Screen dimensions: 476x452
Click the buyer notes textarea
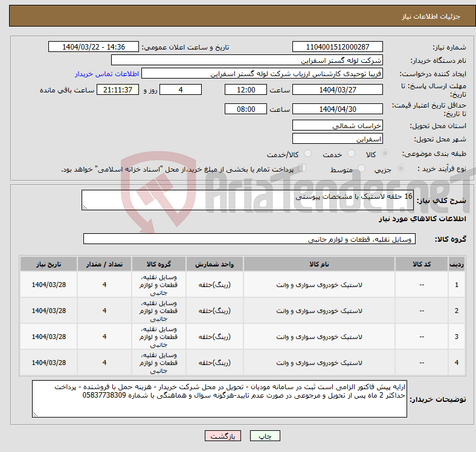[219, 399]
